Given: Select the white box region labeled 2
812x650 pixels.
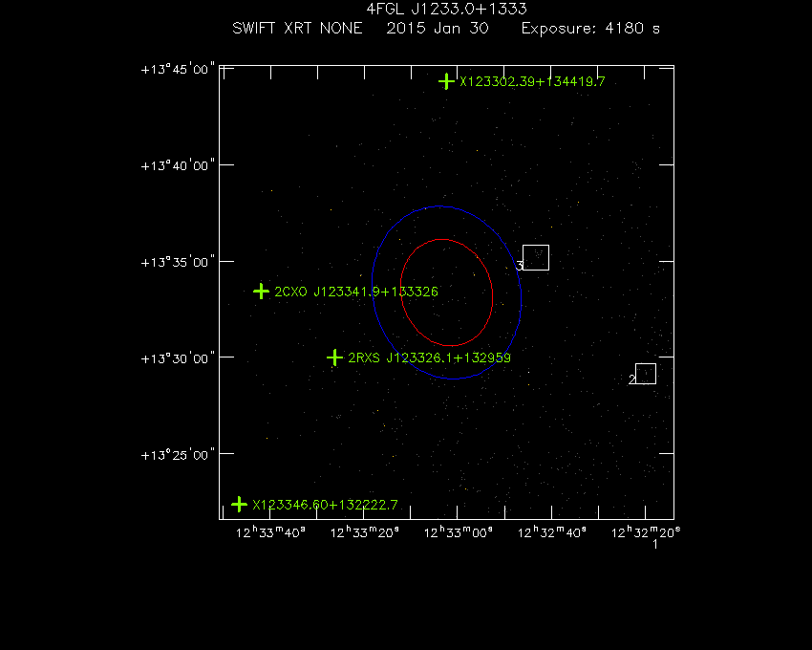Looking at the screenshot, I should tap(646, 374).
